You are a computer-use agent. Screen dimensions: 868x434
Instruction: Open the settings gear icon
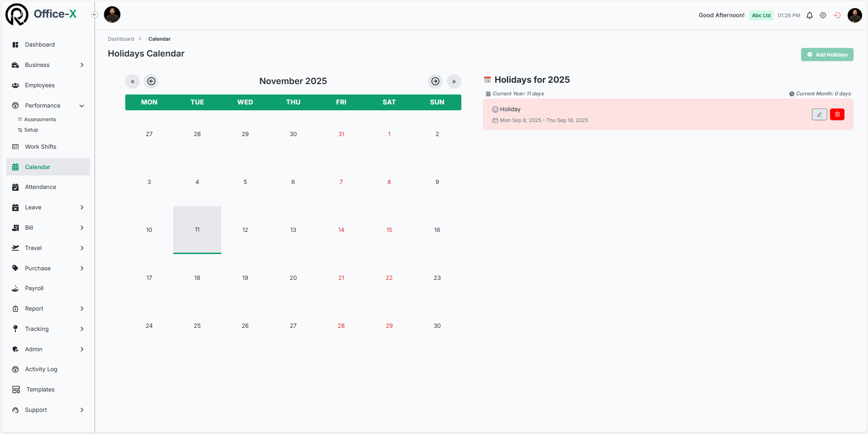(823, 15)
